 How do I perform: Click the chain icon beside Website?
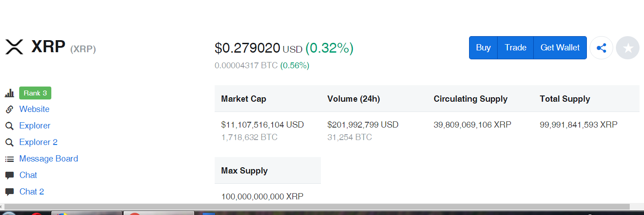pos(9,109)
